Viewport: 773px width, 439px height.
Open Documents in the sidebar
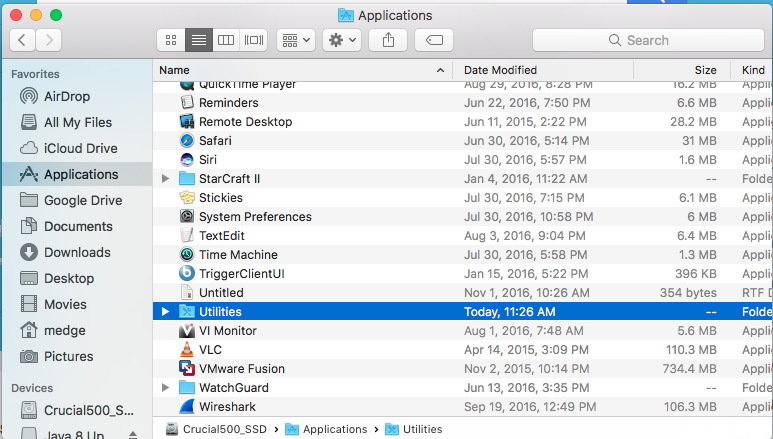click(x=78, y=226)
